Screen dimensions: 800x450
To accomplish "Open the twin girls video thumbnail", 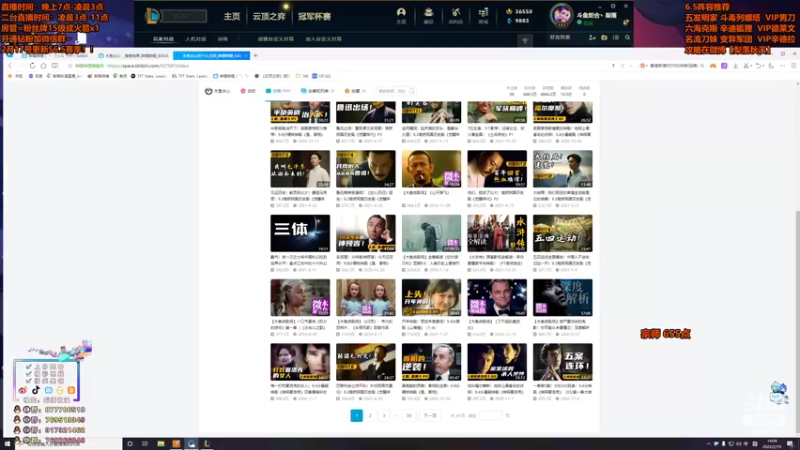I will coord(366,297).
